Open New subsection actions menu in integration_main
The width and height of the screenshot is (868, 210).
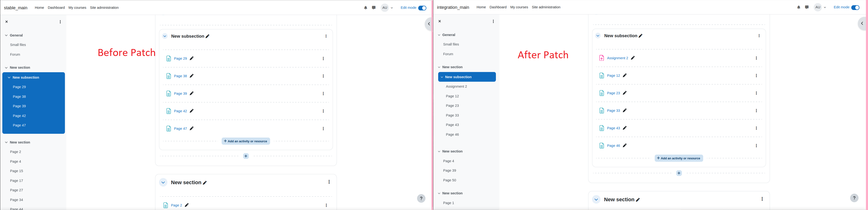point(759,36)
